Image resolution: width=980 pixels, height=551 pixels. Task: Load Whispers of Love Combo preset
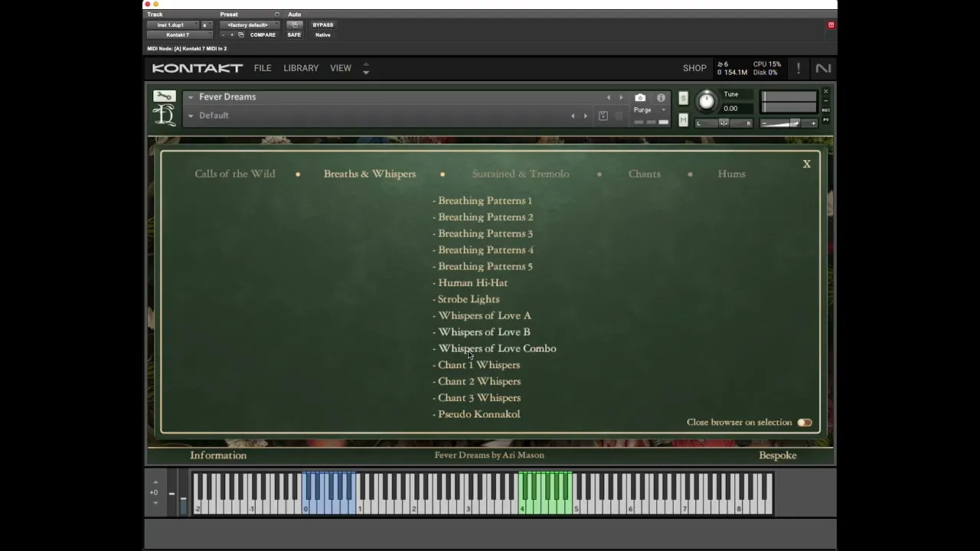495,348
